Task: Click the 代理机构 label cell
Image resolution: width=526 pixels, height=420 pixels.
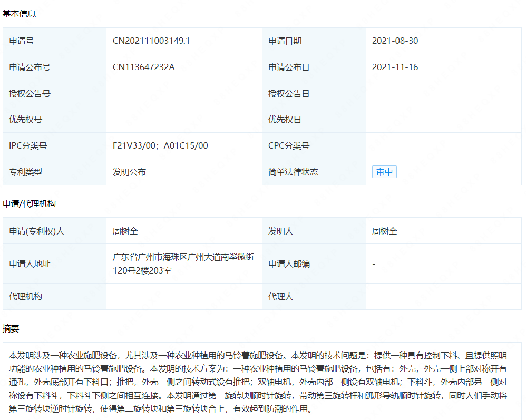Action: 55,297
